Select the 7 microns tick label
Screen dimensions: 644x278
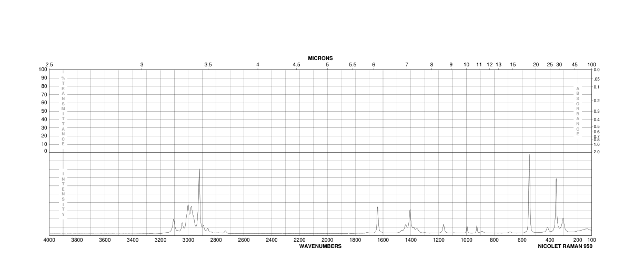point(407,65)
